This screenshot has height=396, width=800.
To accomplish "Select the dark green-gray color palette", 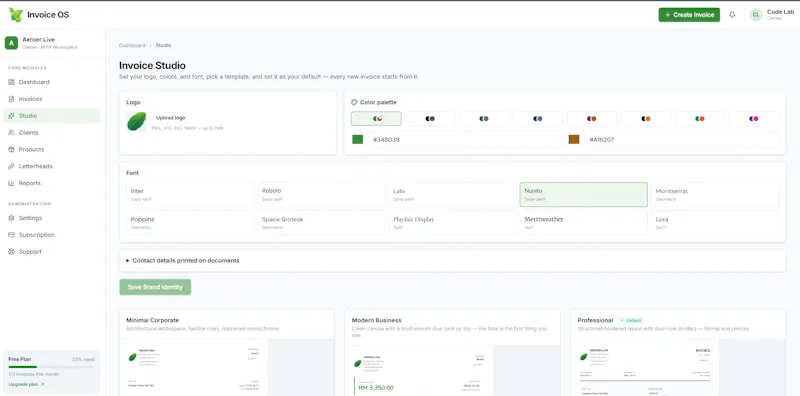I will 484,118.
